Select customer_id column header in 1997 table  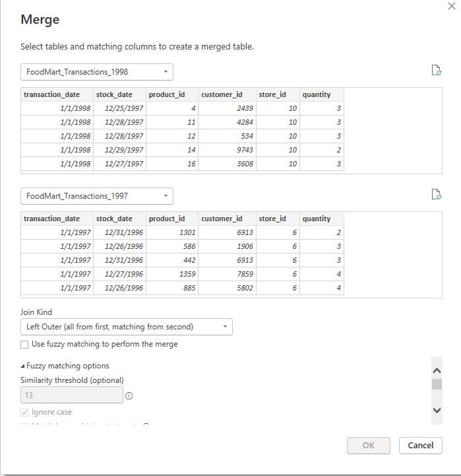[227, 219]
